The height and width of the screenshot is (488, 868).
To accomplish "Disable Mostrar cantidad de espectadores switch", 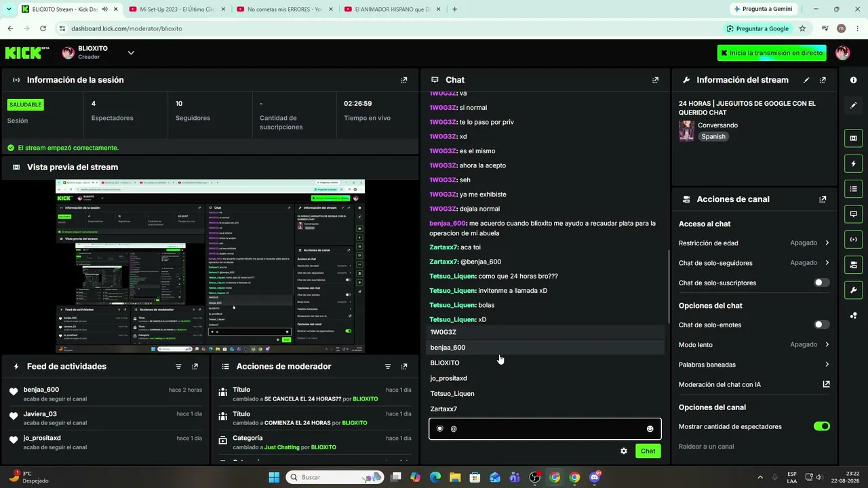I will coord(821,426).
